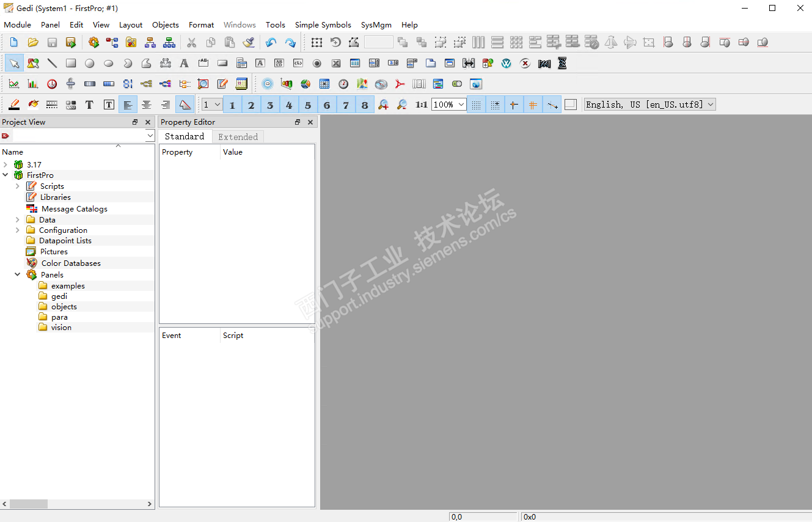Screen dimensions: 812x522
Task: Paste using the clipboard icon
Action: coord(230,42)
